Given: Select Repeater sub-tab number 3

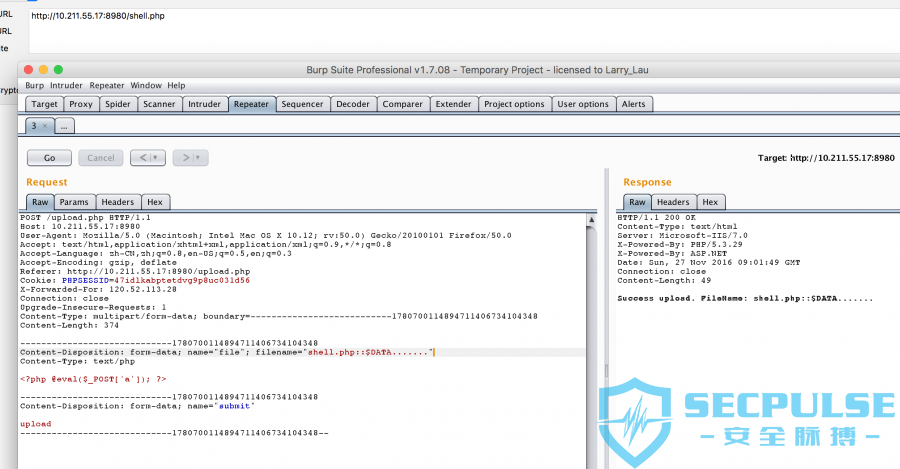Looking at the screenshot, I should click(34, 126).
